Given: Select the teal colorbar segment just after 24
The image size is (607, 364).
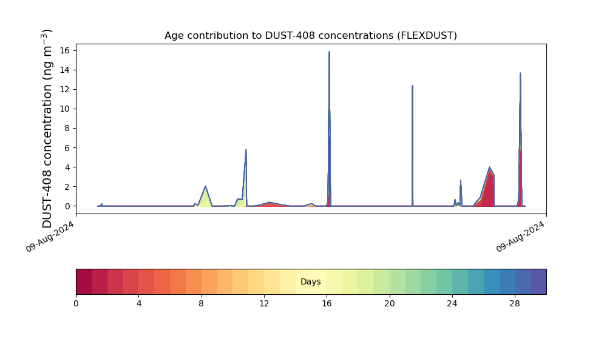Looking at the screenshot, I should click(459, 281).
